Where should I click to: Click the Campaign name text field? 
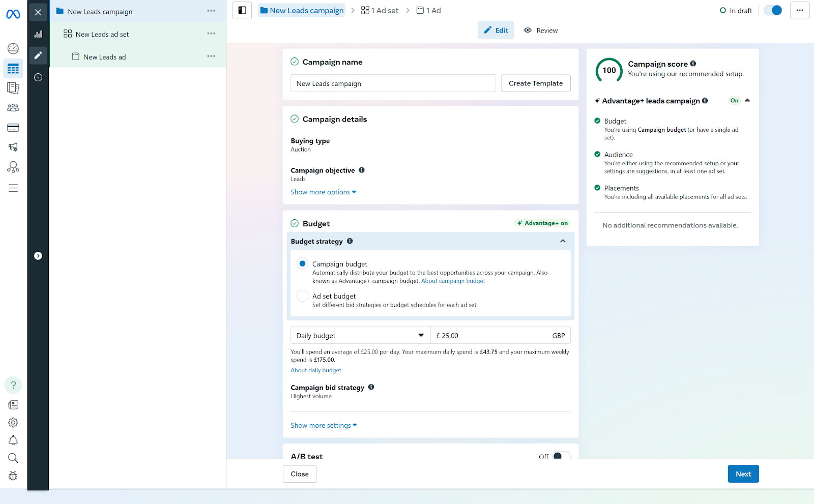coord(393,83)
